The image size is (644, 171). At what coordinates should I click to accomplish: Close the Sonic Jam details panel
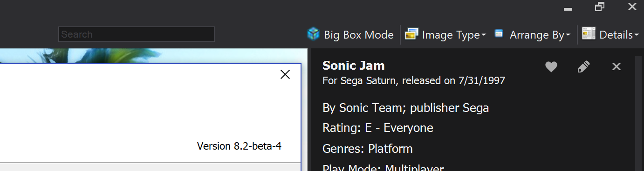tap(616, 67)
